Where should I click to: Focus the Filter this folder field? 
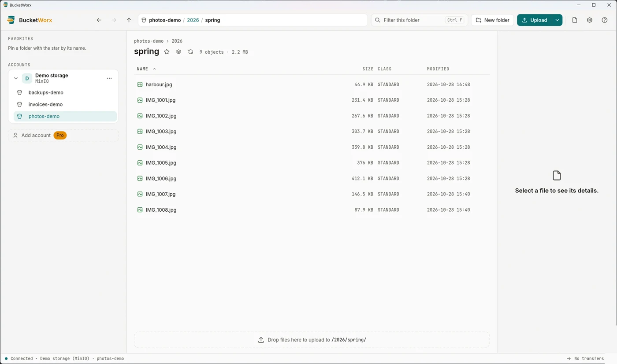click(x=419, y=20)
